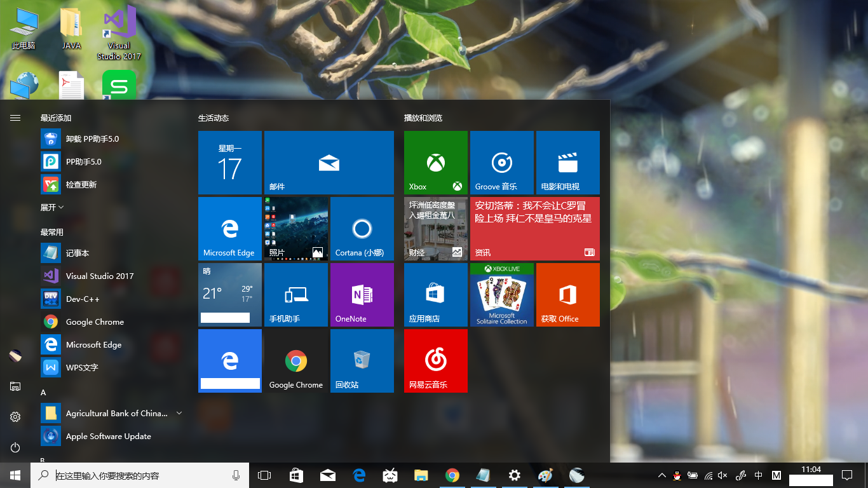This screenshot has height=488, width=868.
Task: Show hidden system tray icons
Action: point(661,475)
